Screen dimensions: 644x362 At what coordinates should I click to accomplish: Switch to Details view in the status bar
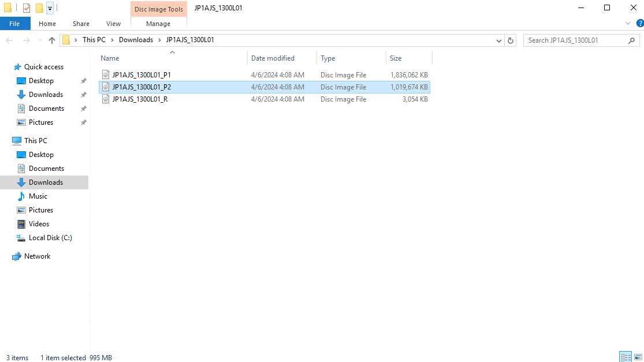click(626, 356)
